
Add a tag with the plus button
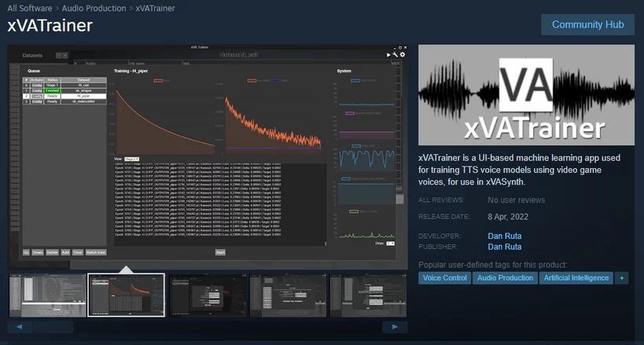(621, 278)
